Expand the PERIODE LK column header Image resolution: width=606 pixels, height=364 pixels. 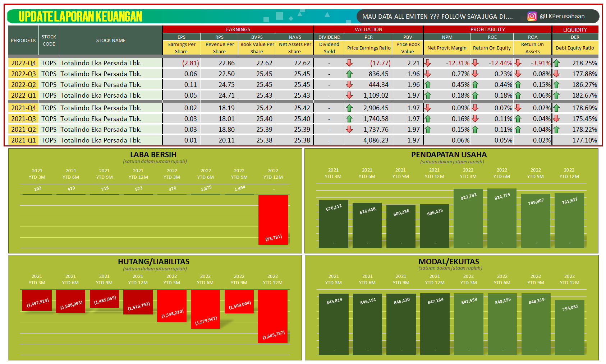23,41
